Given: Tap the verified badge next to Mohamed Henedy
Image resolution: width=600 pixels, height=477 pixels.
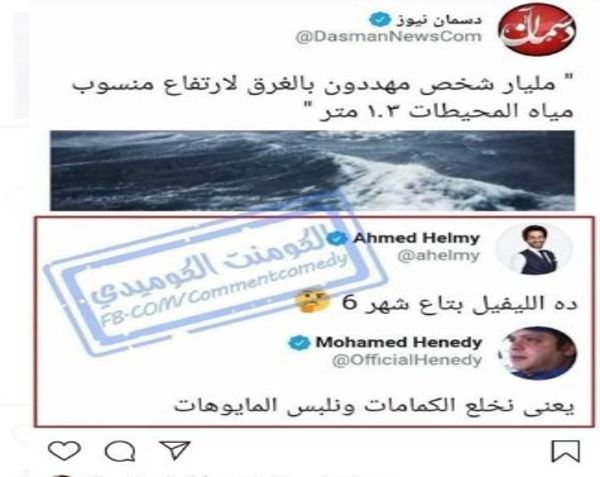Looking at the screenshot, I should [x=299, y=342].
